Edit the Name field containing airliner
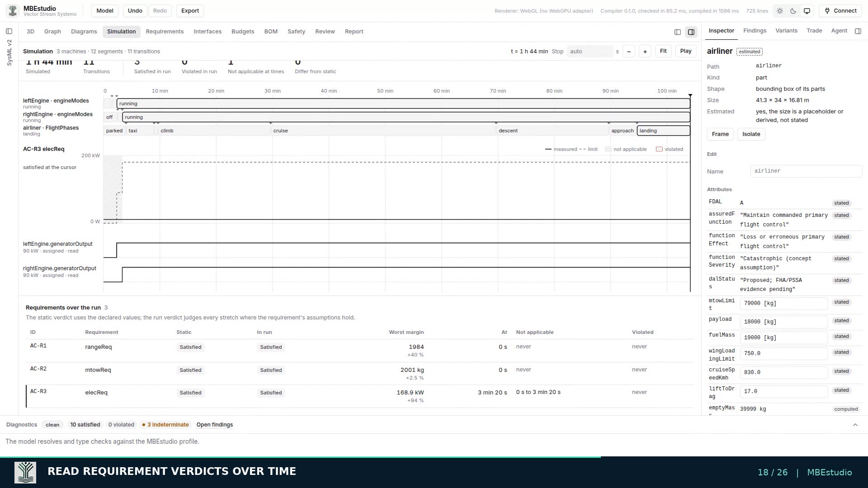This screenshot has width=868, height=488. [x=806, y=171]
